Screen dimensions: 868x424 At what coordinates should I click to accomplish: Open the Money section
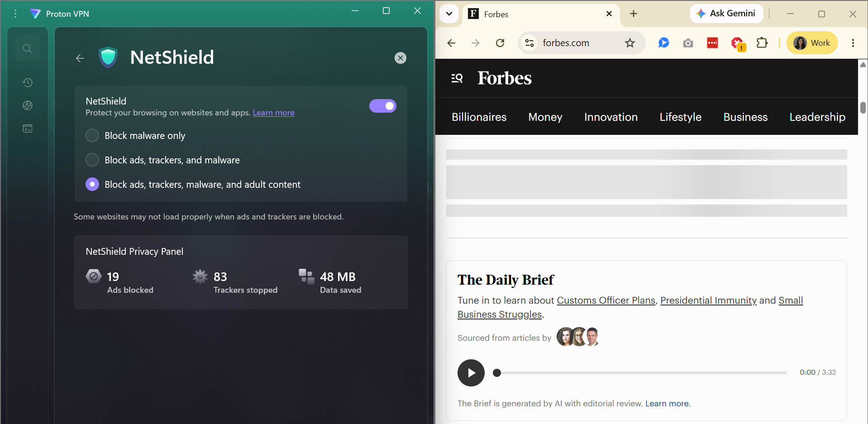click(545, 117)
